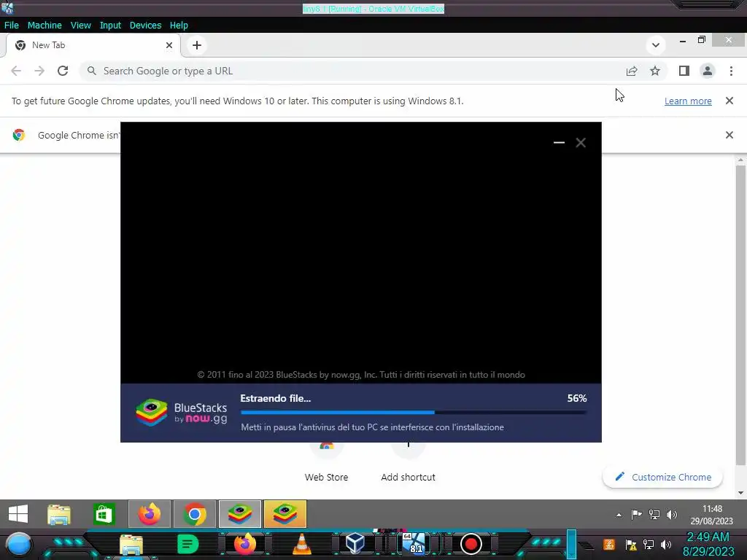Focus the Search Google or type a URL box
Image resolution: width=747 pixels, height=560 pixels.
coord(352,71)
